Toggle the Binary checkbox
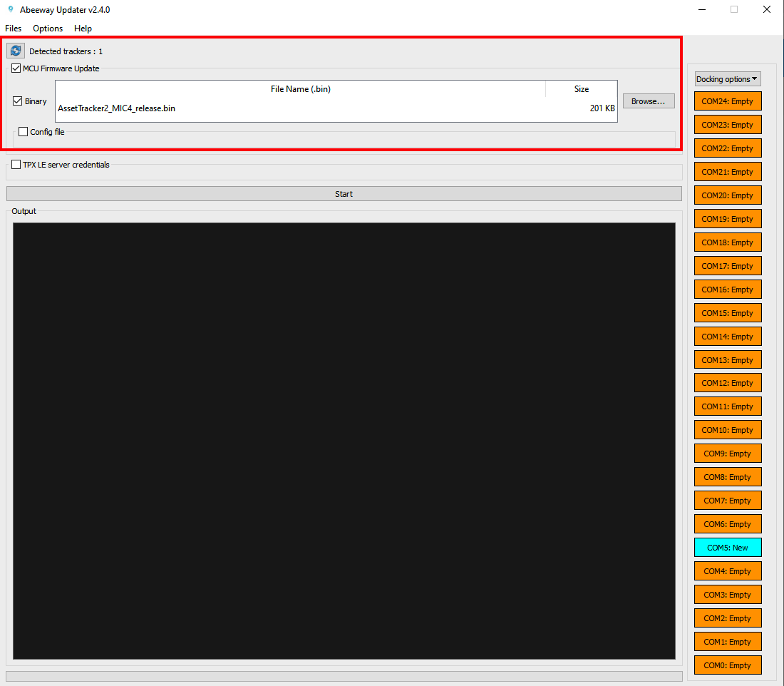Viewport: 784px width, 686px height. 18,101
